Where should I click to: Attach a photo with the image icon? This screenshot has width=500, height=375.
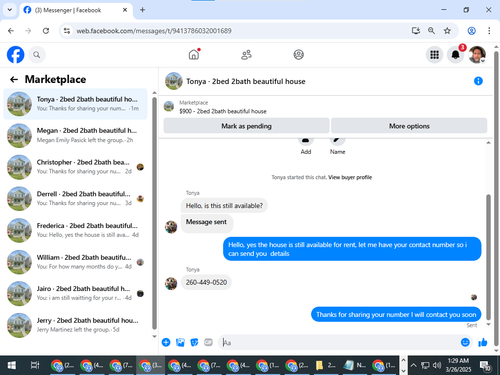click(180, 342)
